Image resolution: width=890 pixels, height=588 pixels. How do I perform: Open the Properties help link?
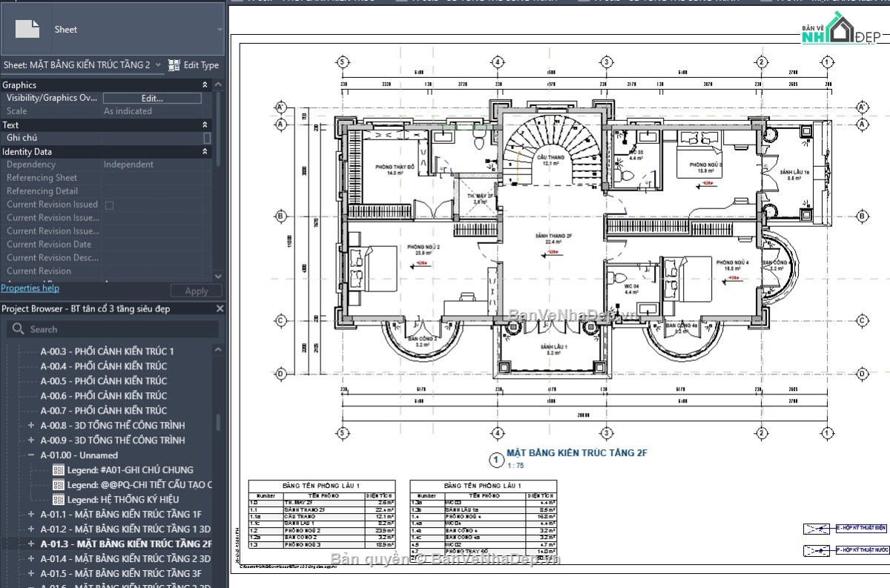point(30,288)
